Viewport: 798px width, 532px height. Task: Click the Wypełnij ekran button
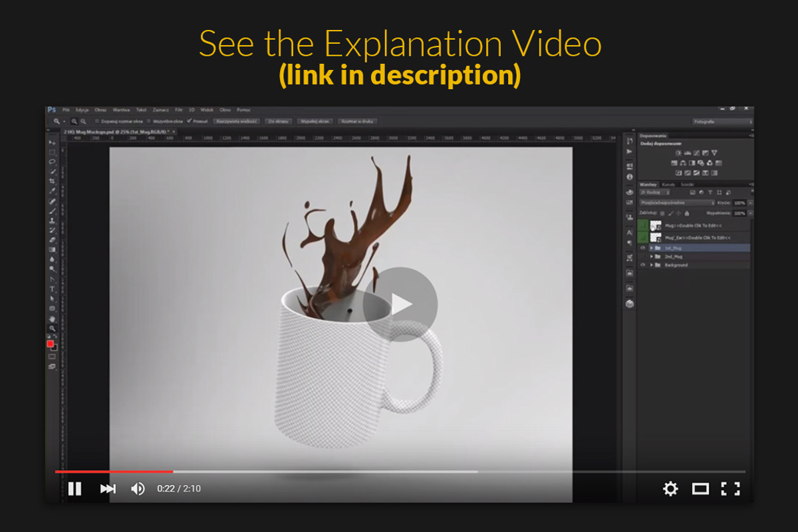[x=315, y=121]
